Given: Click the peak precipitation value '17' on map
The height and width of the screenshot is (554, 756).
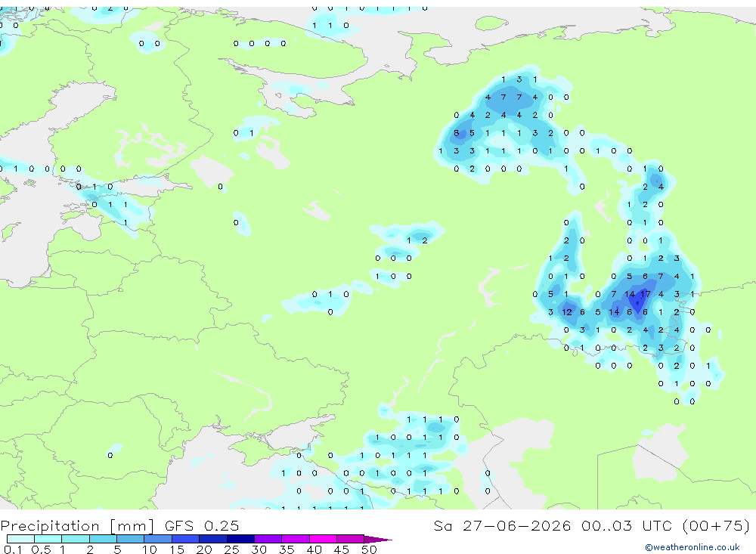Looking at the screenshot, I should coord(645,294).
